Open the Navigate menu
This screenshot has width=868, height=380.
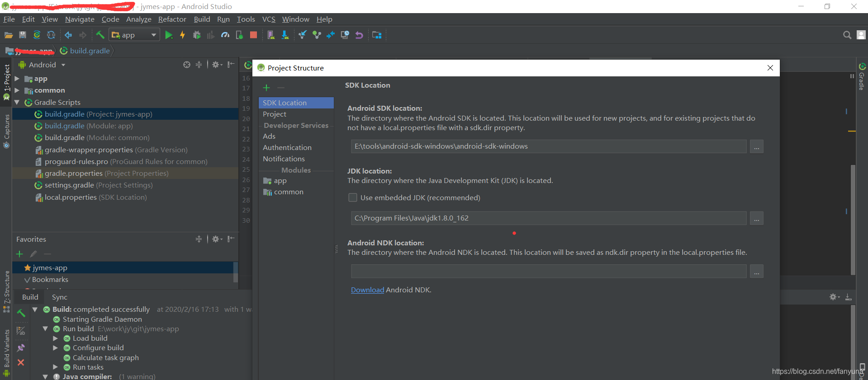(x=80, y=19)
